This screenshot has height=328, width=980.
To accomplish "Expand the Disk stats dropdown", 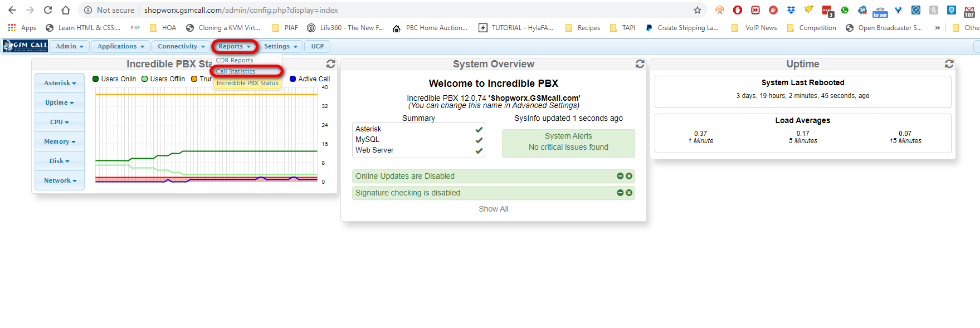I will click(x=60, y=161).
